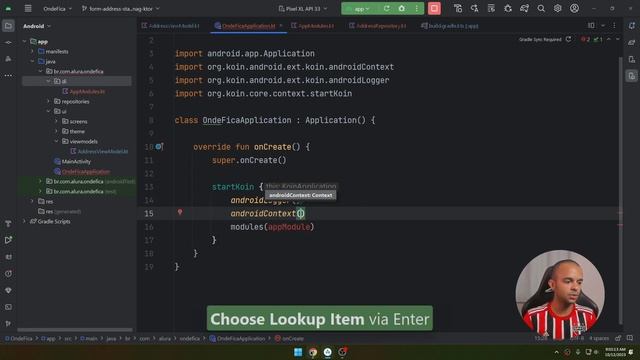This screenshot has height=360, width=640.
Task: Open the Project tool window folder icon
Action: point(8,26)
